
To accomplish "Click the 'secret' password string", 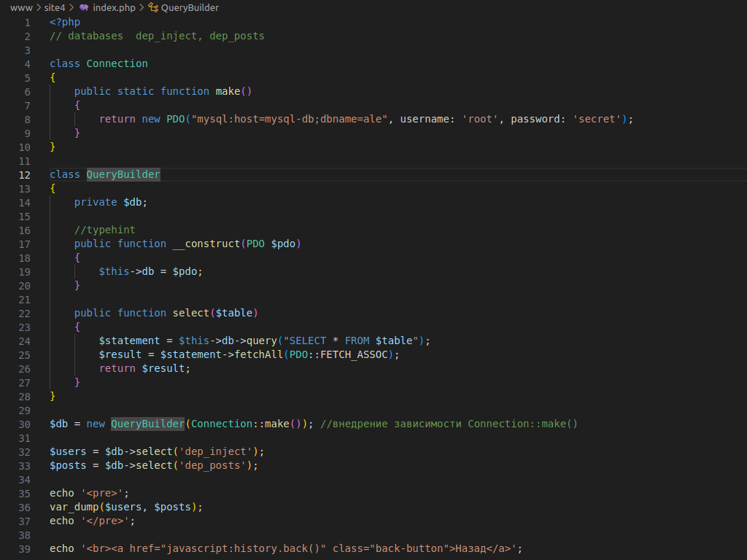I will tap(597, 119).
